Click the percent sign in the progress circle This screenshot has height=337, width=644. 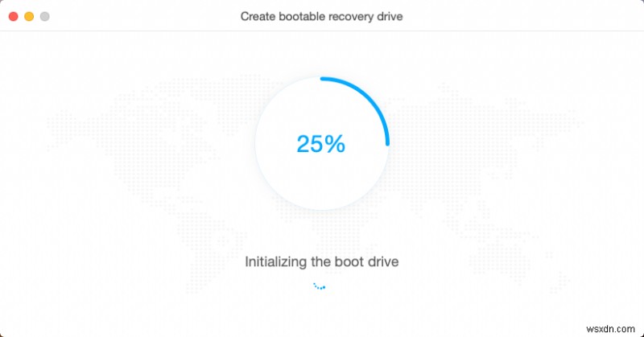click(x=335, y=144)
